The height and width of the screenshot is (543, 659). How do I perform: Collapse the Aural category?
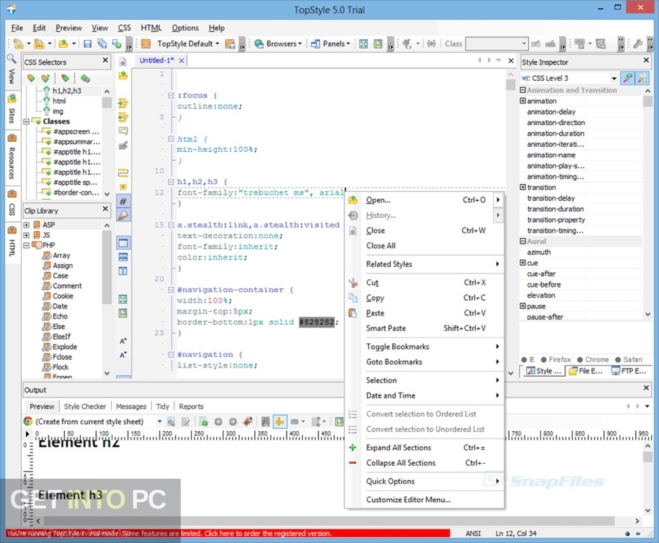[523, 241]
